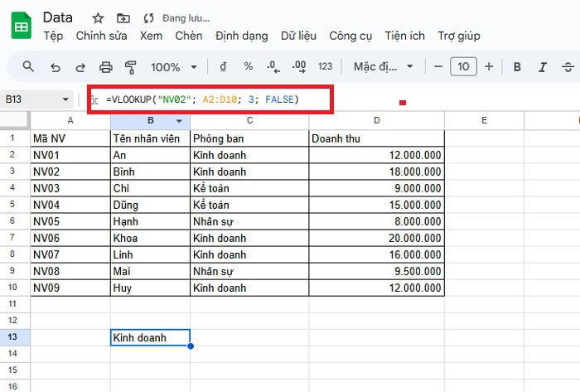This screenshot has height=392, width=580.
Task: Open the font family dropdown
Action: click(x=383, y=66)
